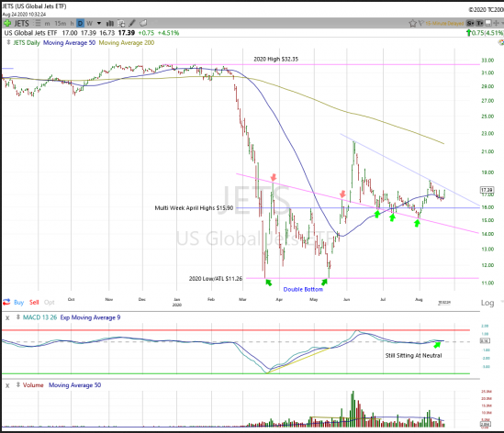Click the +4.51% change in quote bar

(168, 33)
